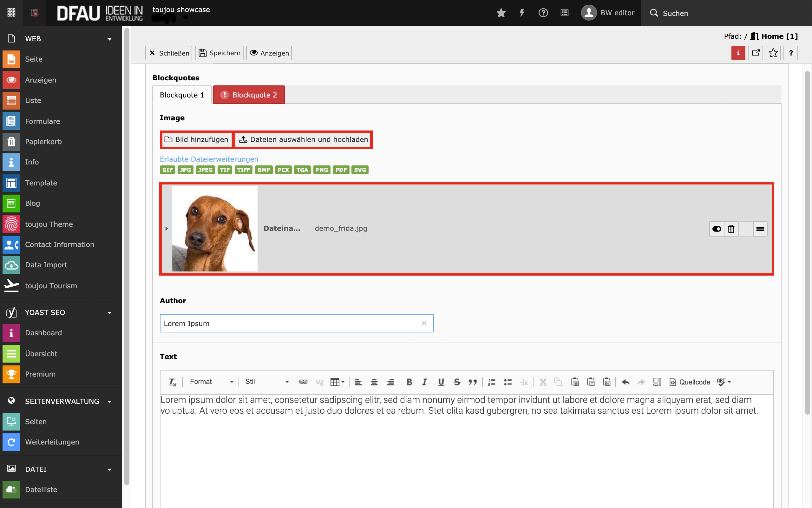Open context help question mark button

[791, 53]
